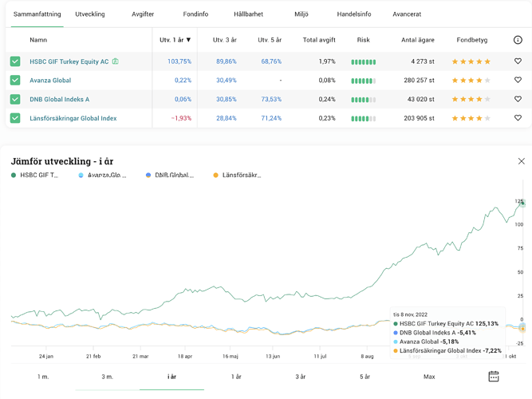The image size is (532, 399).
Task: Toggle Länsförsäkr... legend series
Action: (237, 176)
